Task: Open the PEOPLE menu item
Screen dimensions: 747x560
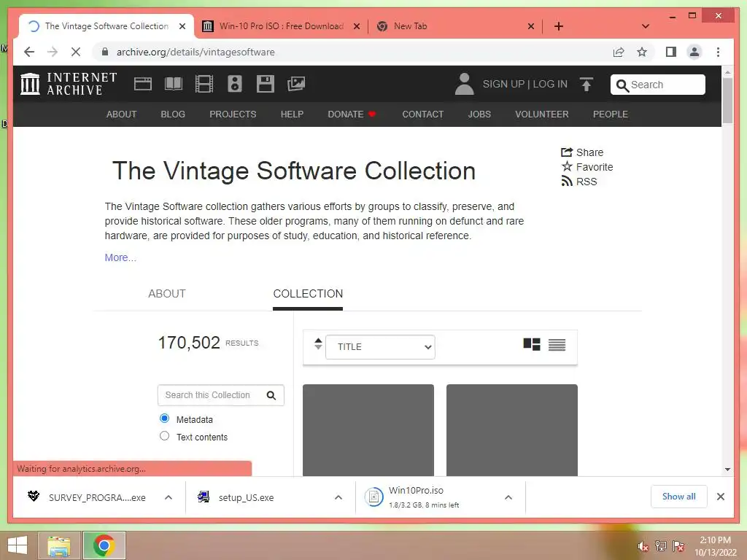Action: 611,114
